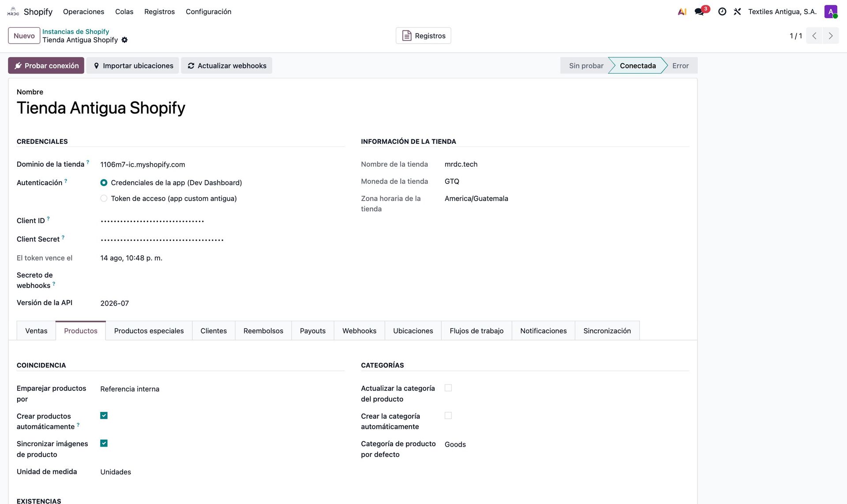Image resolution: width=847 pixels, height=504 pixels.
Task: Switch to the Flujos de trabajo tab
Action: click(476, 331)
